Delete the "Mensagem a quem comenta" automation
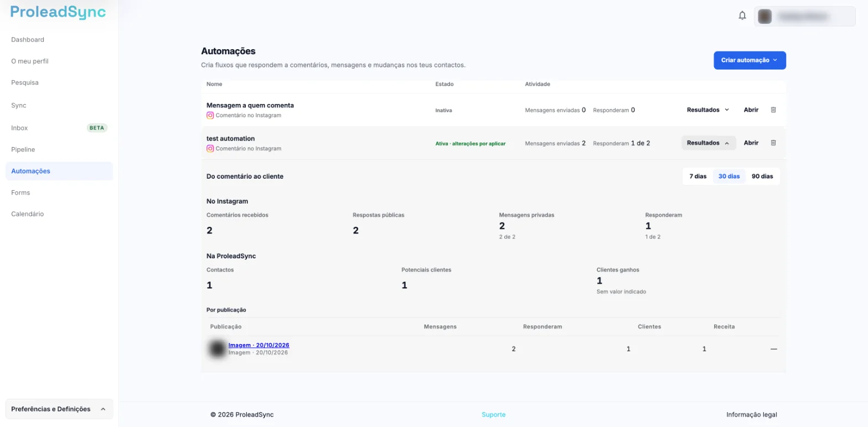The width and height of the screenshot is (868, 427). coord(773,110)
